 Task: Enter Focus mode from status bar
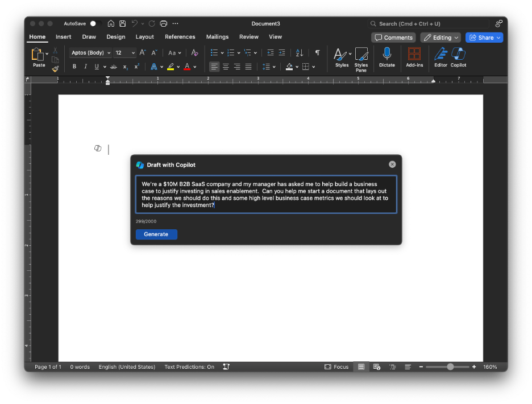coord(336,366)
